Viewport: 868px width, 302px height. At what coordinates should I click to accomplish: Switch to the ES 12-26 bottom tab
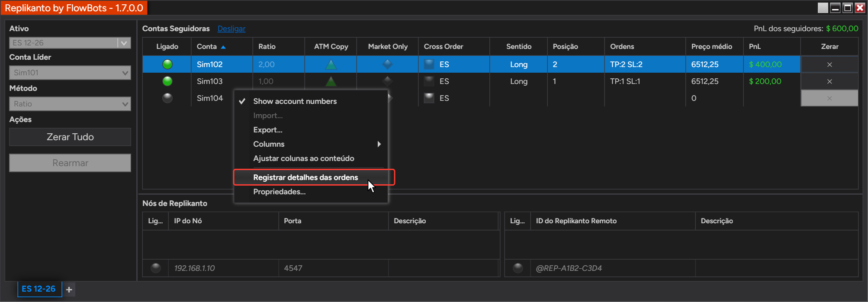[x=39, y=289]
